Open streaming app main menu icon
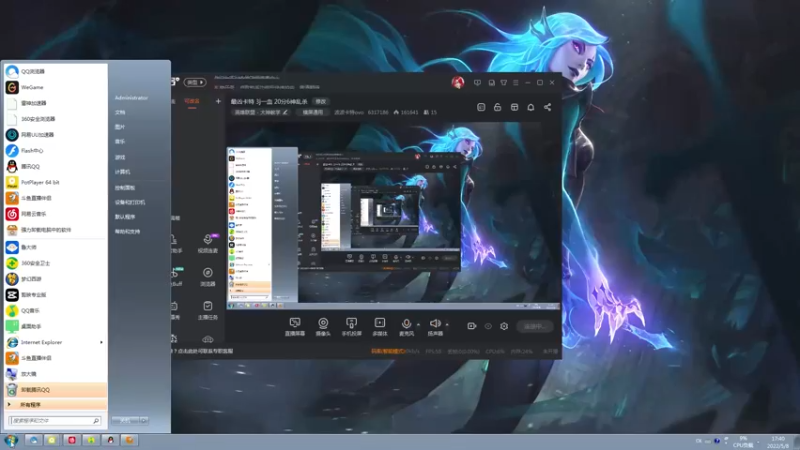 click(516, 83)
